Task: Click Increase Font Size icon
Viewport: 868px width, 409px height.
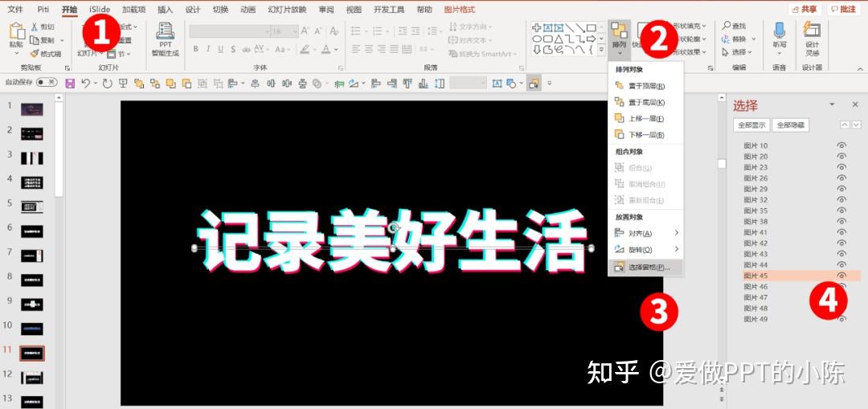Action: pyautogui.click(x=305, y=31)
